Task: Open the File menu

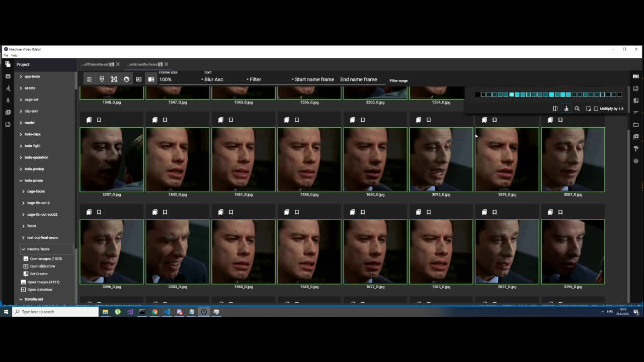Action: tap(6, 55)
